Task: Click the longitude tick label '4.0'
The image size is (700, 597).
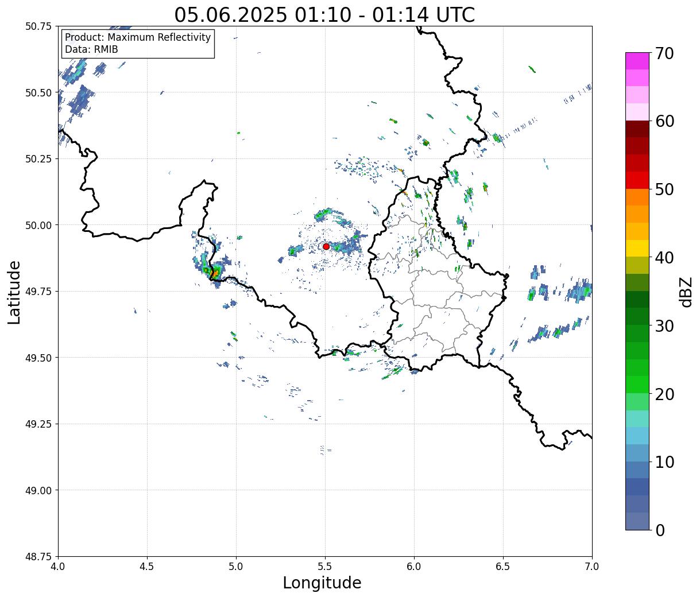Action: (58, 567)
